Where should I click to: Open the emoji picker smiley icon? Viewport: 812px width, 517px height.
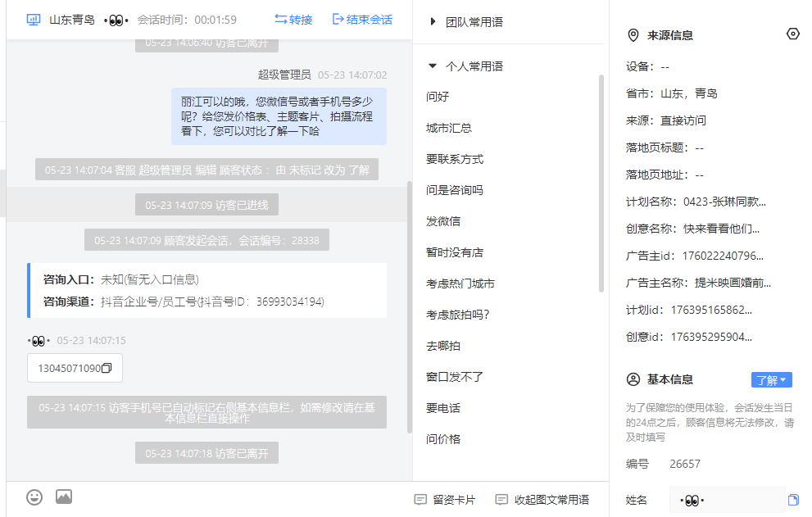(34, 497)
